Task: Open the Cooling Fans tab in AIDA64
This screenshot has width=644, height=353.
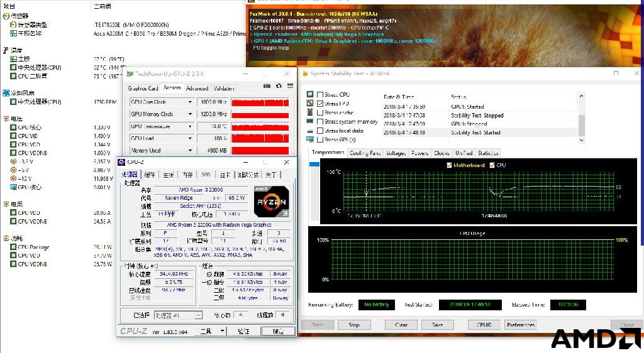Action: [x=365, y=153]
